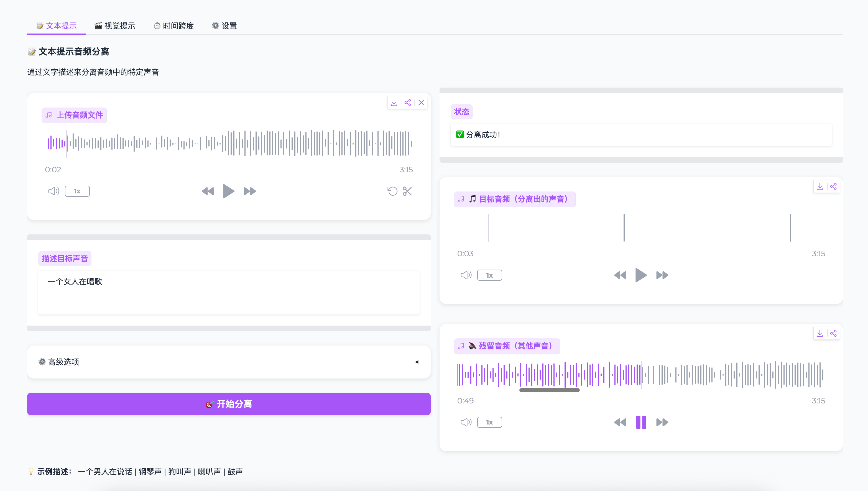Pause the residual audio playback
Screen dimensions: 868x491
click(x=641, y=422)
